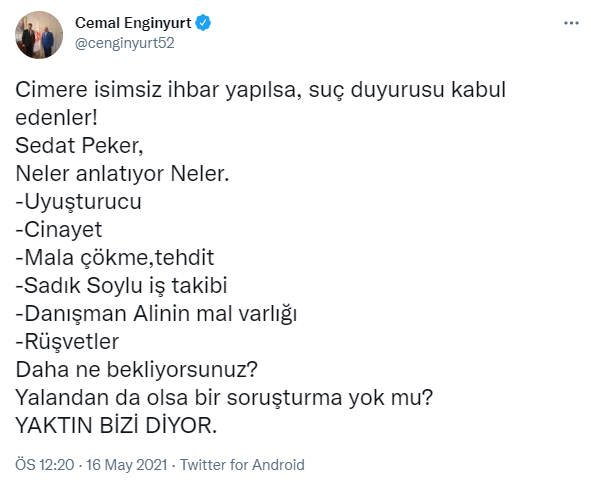Click the 16 May 2021 date
591x486 pixels.
127,465
